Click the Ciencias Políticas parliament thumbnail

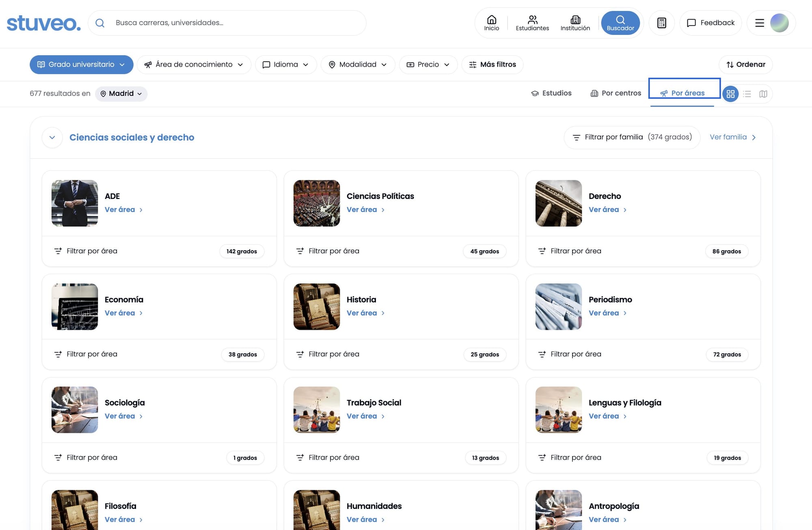tap(317, 203)
